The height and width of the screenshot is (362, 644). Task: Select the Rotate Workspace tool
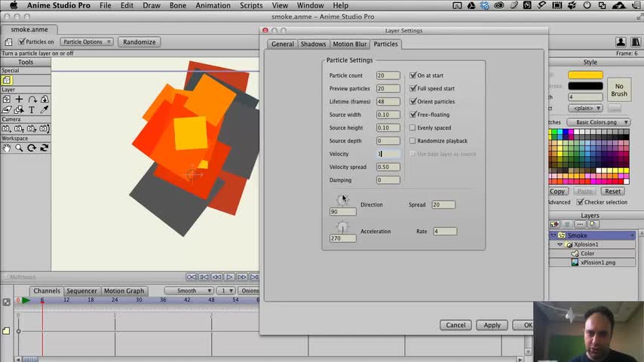[32, 148]
